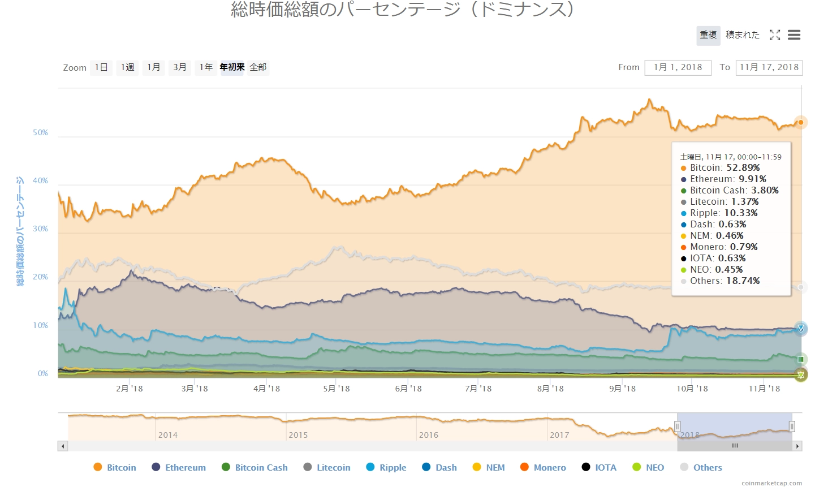Click the fullscreen expand icon

click(775, 35)
